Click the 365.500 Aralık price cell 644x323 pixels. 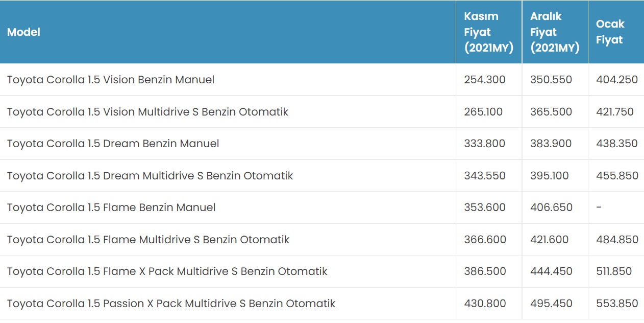pos(551,112)
